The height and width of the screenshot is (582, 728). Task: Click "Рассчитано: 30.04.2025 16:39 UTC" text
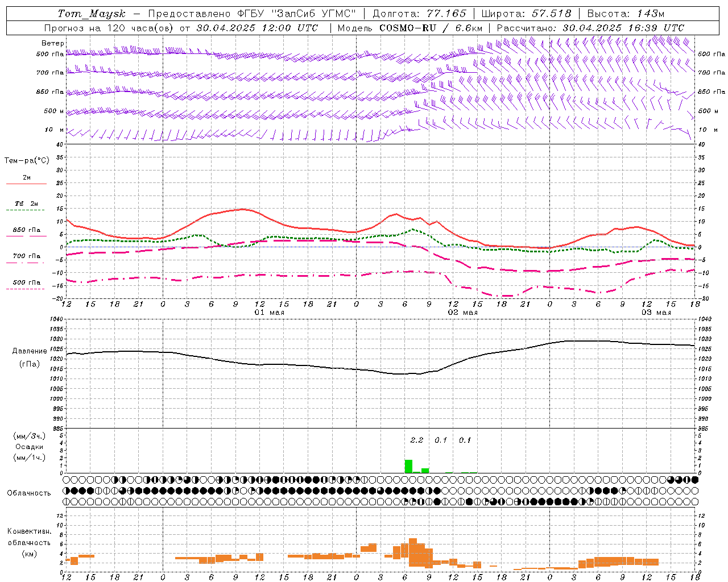point(590,28)
